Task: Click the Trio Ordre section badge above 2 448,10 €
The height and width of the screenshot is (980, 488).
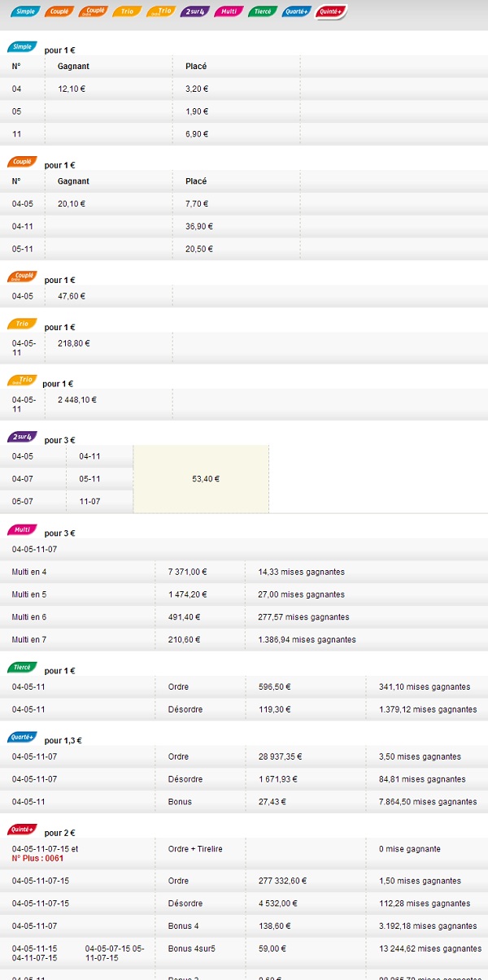Action: click(x=21, y=381)
